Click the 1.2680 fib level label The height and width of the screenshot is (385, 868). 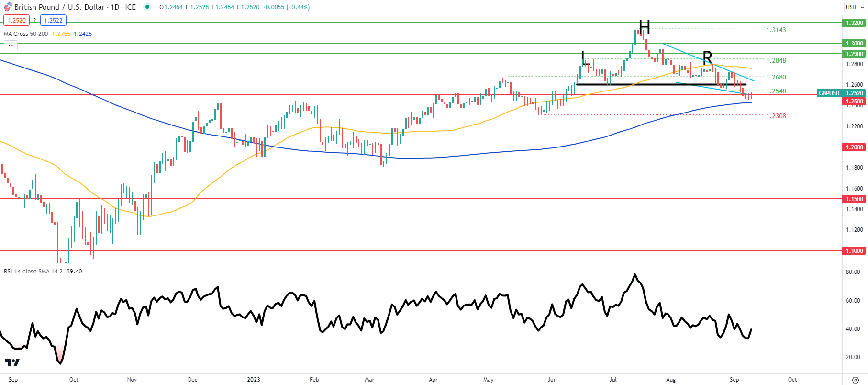776,77
